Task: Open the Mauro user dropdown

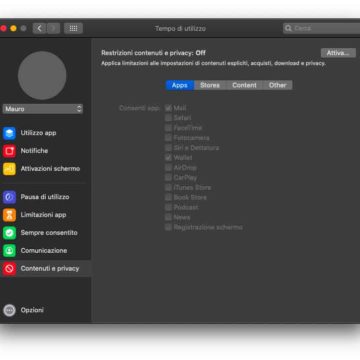Action: [x=43, y=109]
